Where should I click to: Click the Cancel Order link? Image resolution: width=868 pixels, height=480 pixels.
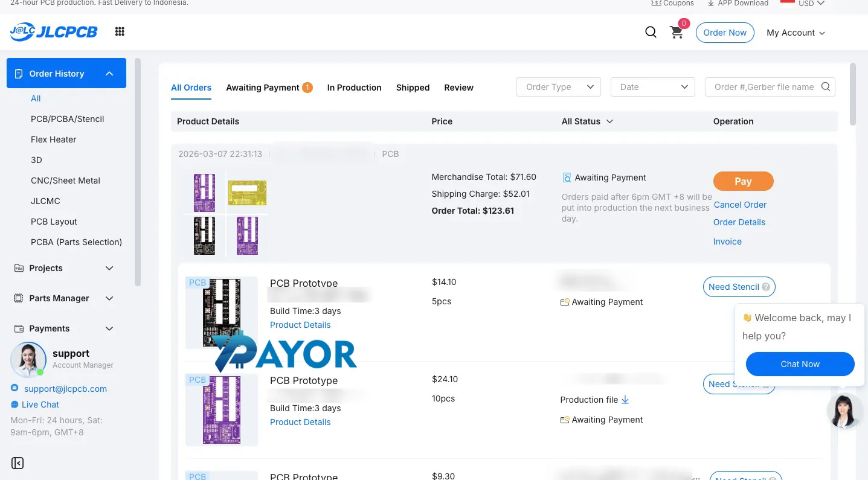point(740,205)
